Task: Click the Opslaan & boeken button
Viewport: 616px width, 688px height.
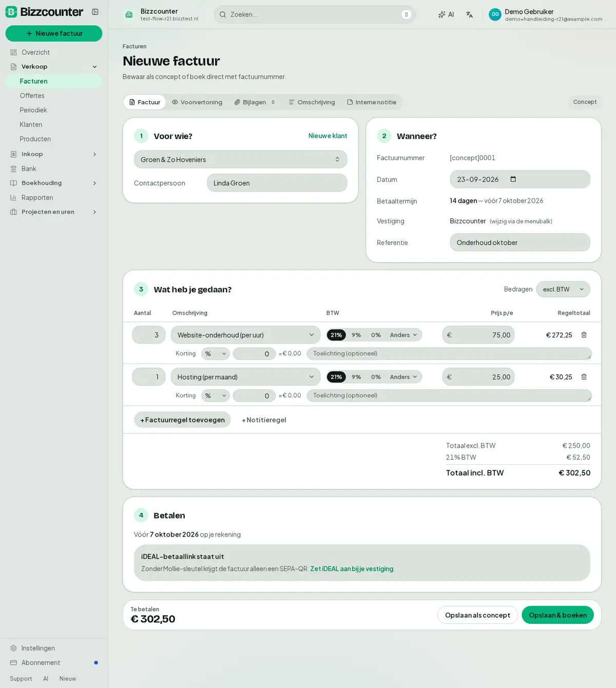Action: [557, 615]
